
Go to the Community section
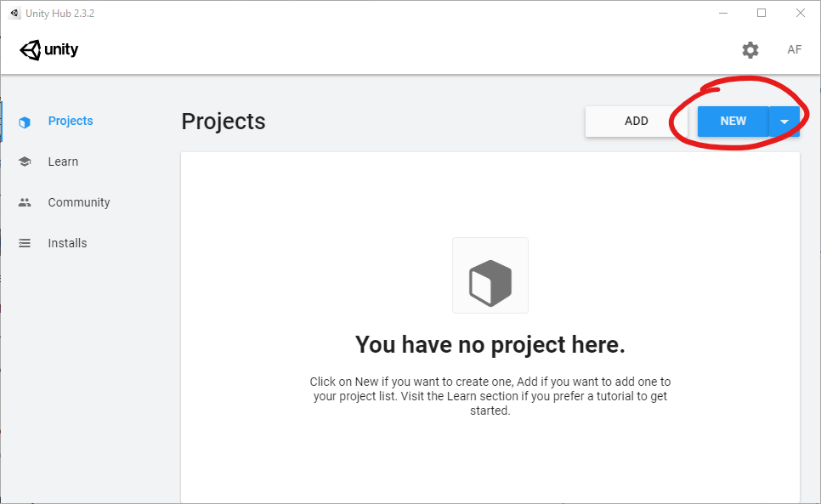pyautogui.click(x=79, y=202)
